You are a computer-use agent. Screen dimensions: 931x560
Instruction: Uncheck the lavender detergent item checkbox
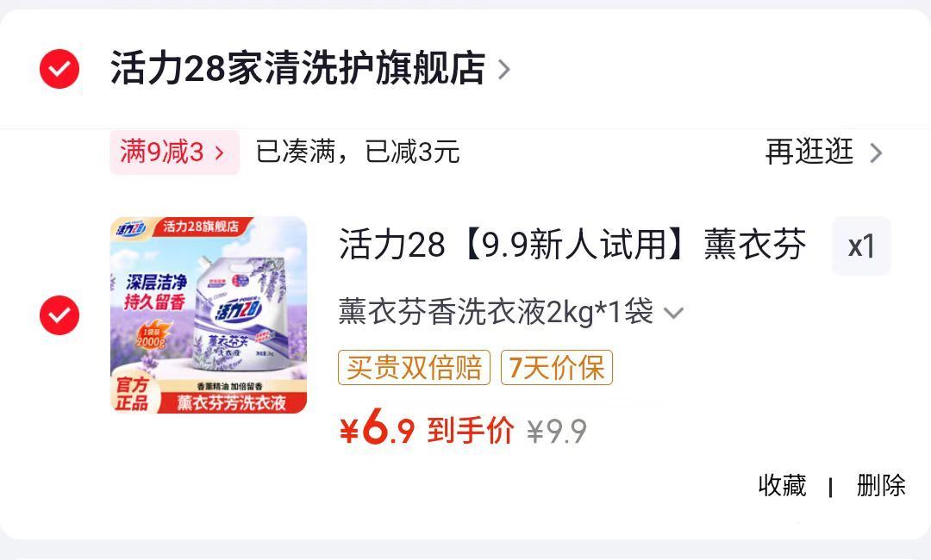click(x=59, y=315)
